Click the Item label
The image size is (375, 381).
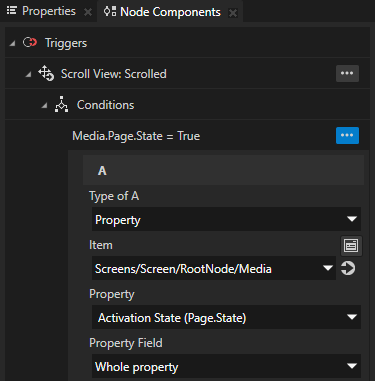pyautogui.click(x=101, y=245)
